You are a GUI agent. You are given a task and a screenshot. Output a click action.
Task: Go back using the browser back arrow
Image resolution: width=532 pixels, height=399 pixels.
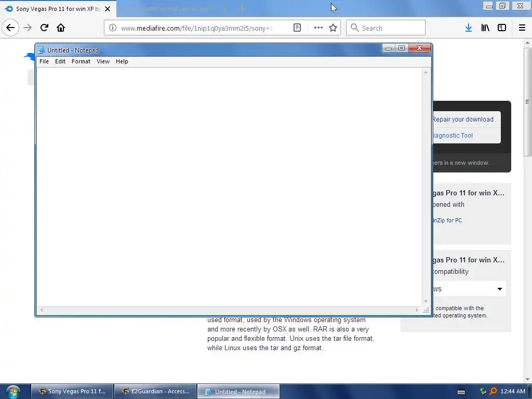click(x=10, y=28)
